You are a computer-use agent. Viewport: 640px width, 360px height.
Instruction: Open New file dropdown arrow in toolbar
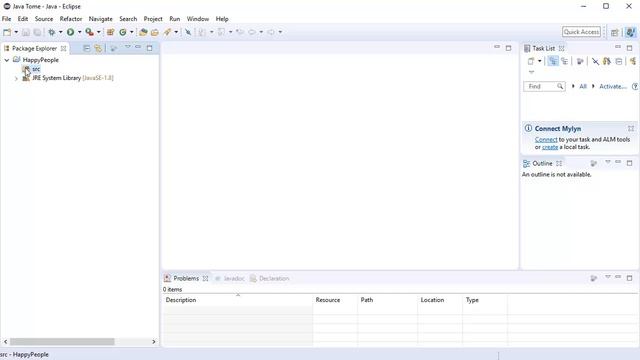click(x=16, y=32)
